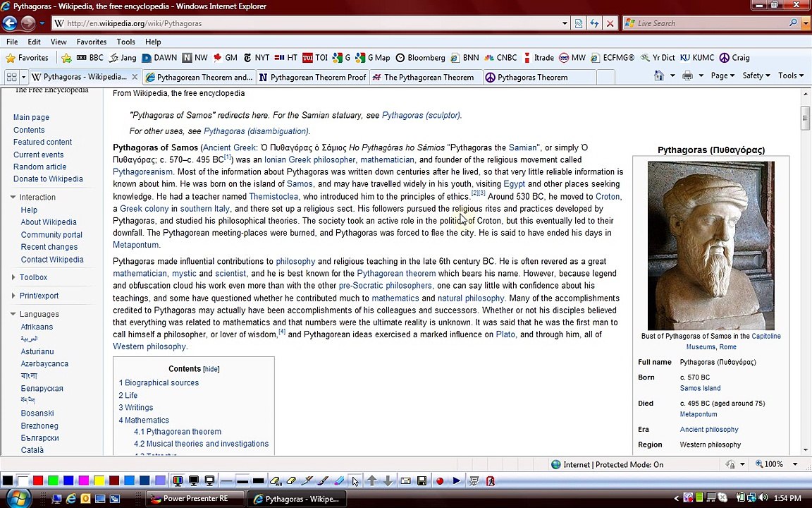The width and height of the screenshot is (812, 508).
Task: Click the up arrow in presenter toolbar
Action: 372,481
